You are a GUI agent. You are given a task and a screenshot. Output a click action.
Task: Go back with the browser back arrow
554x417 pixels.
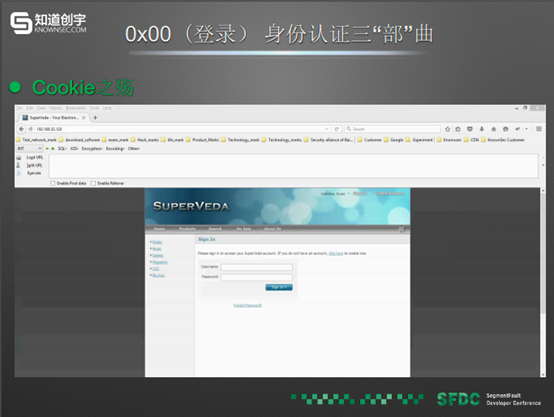coord(22,129)
